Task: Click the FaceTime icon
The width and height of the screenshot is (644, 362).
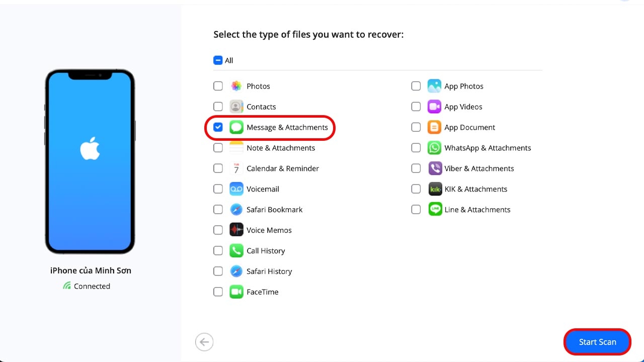Action: (x=236, y=292)
